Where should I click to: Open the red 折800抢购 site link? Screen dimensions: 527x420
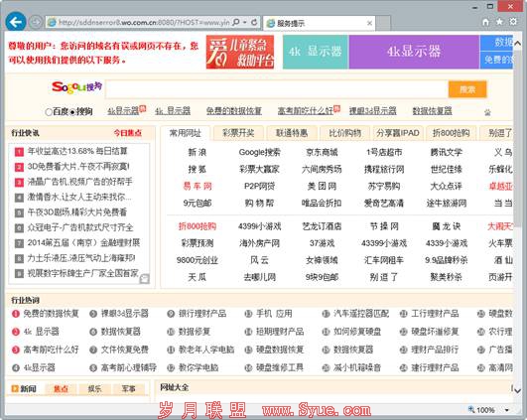198,226
